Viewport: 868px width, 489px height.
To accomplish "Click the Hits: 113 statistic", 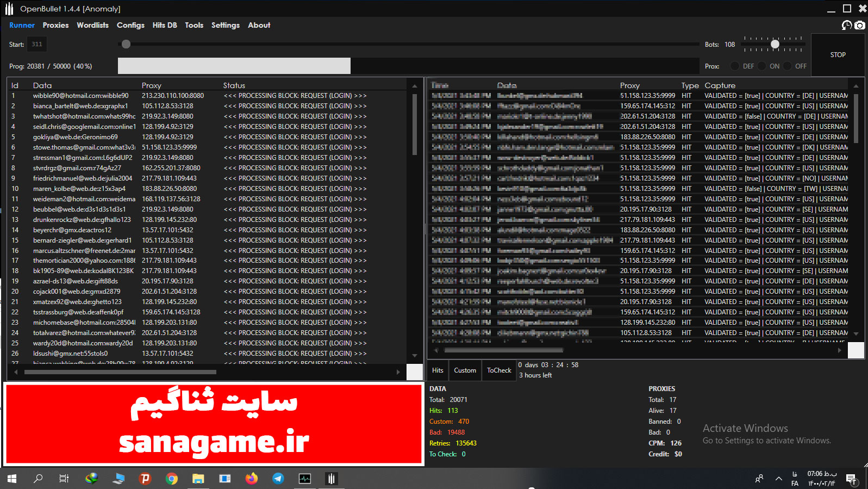I will click(x=444, y=411).
